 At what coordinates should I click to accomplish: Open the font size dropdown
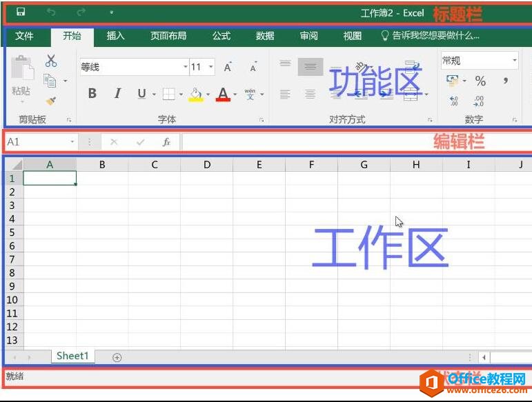tap(210, 67)
